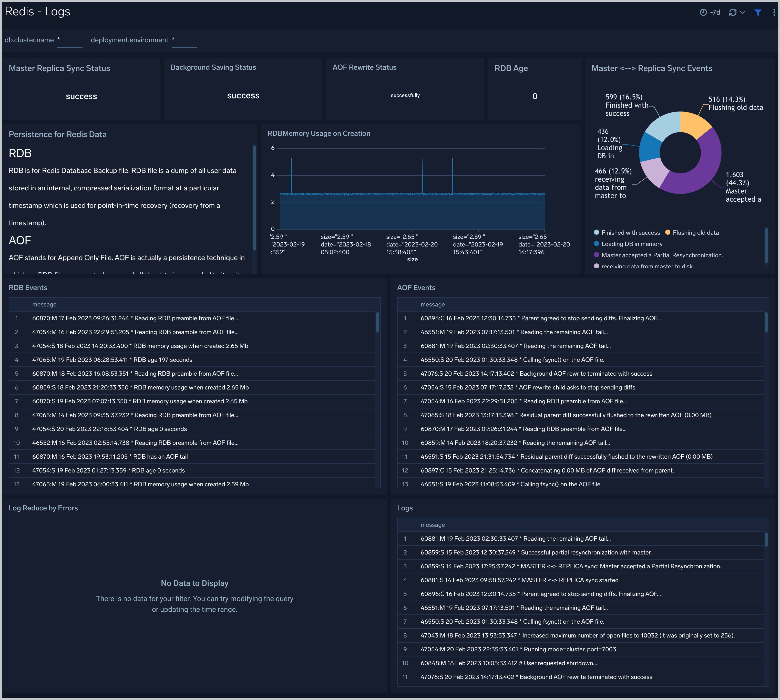Open the three-dot dashboard menu
Viewport: 780px width, 700px height.
tap(774, 12)
